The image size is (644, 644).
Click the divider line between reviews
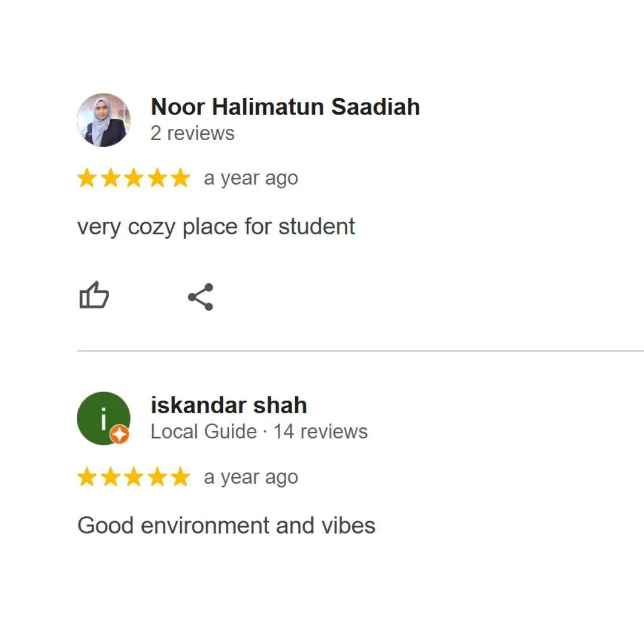360,351
